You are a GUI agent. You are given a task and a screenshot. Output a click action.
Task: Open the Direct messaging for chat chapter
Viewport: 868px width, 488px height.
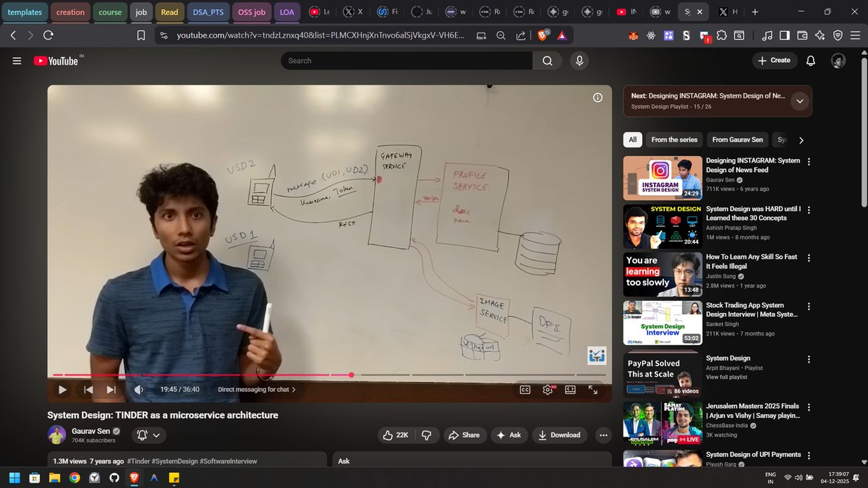coord(257,390)
